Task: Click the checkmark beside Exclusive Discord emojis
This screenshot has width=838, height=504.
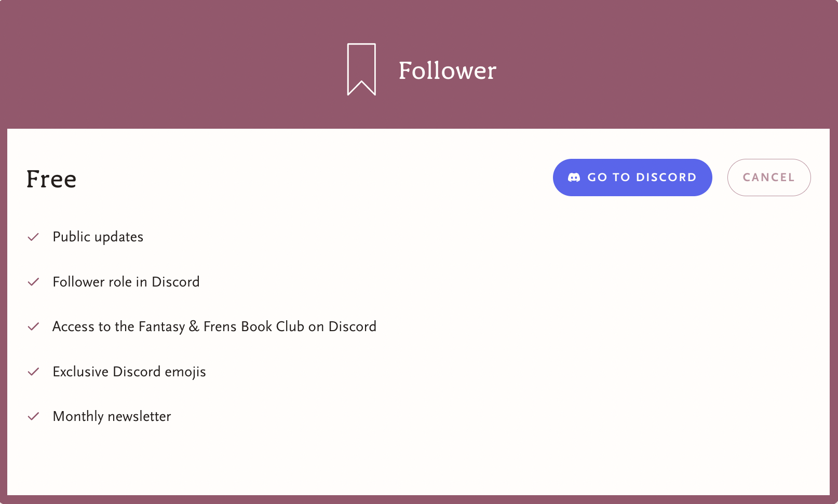Action: pos(33,372)
